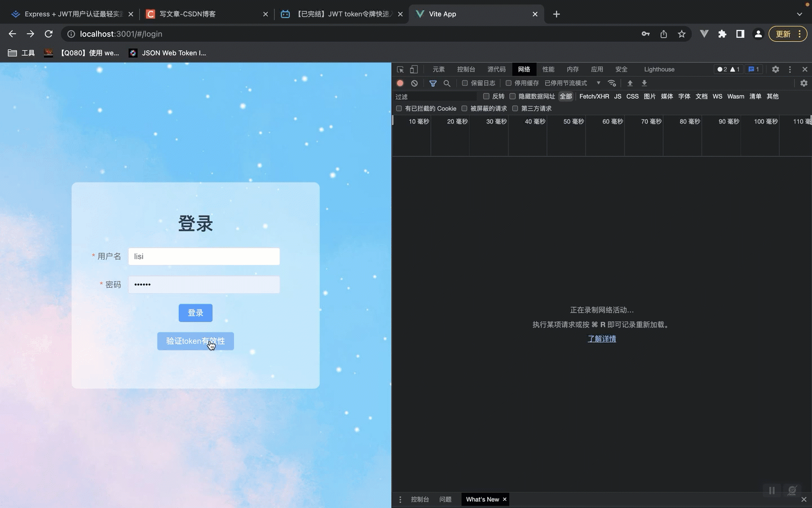Enable the 保留日志 checkbox
This screenshot has height=508, width=812.
[x=465, y=83]
